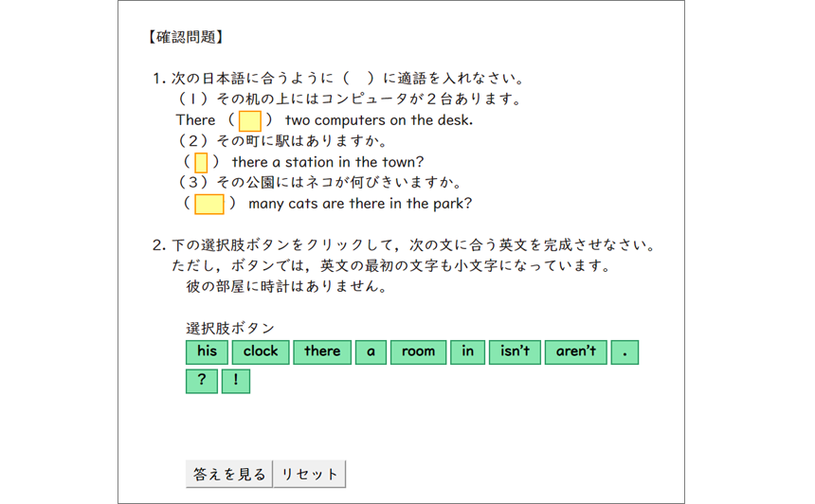Click the 'isn't' choice button
The height and width of the screenshot is (504, 815).
click(x=516, y=351)
